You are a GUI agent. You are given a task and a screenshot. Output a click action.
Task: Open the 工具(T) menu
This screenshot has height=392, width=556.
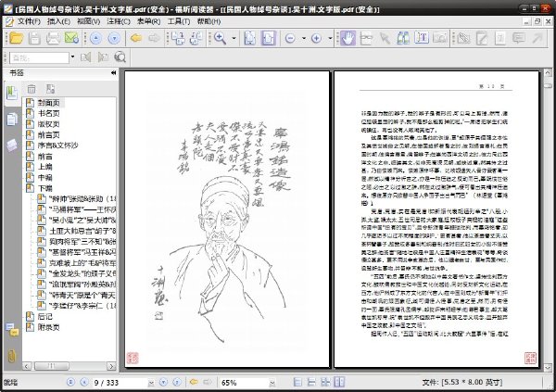[179, 21]
